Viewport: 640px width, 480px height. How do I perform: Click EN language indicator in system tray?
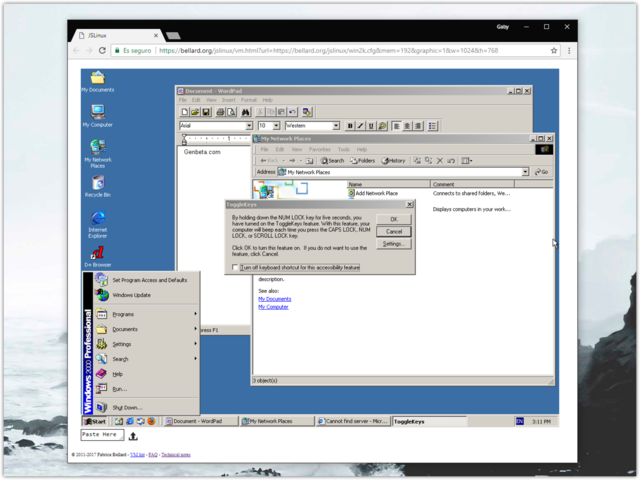point(520,421)
